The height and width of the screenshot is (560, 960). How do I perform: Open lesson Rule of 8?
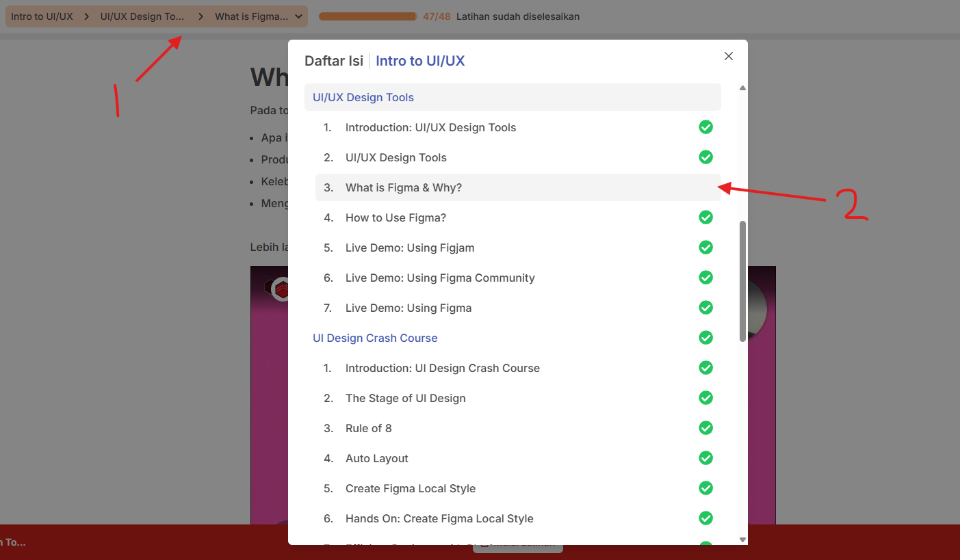click(518, 428)
